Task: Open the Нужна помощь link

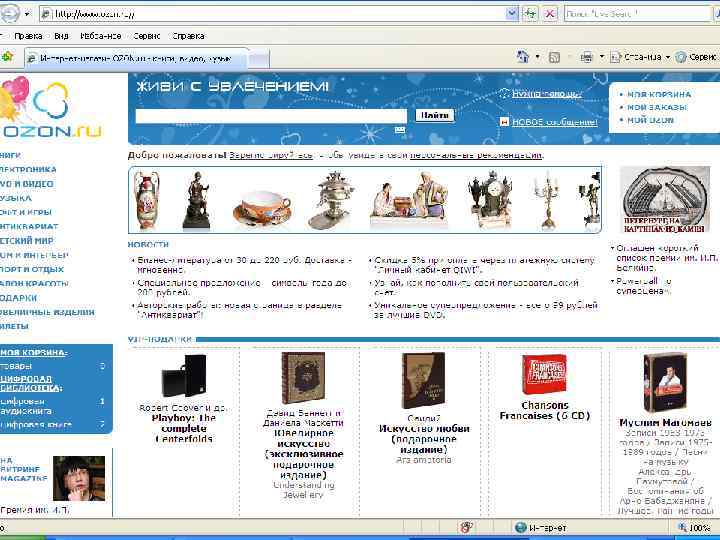Action: click(x=547, y=94)
